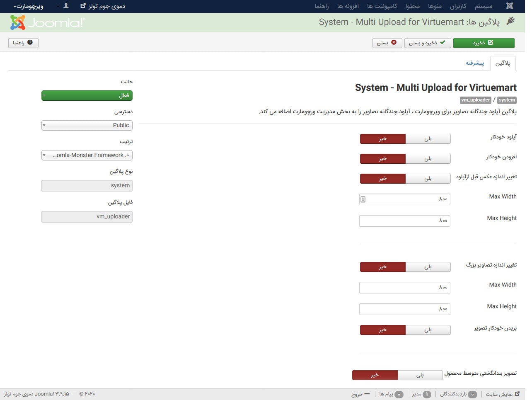Click the نمایش سایت external link icon
Image resolution: width=532 pixels, height=400 pixels.
pyautogui.click(x=517, y=394)
